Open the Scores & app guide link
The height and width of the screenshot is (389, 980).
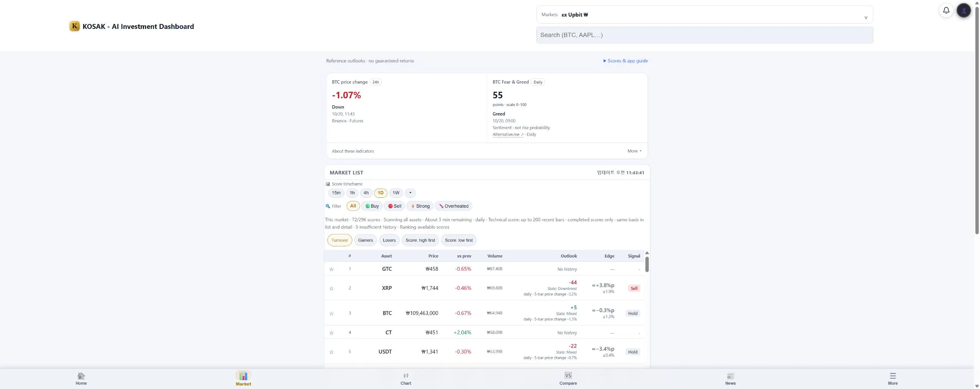[625, 61]
